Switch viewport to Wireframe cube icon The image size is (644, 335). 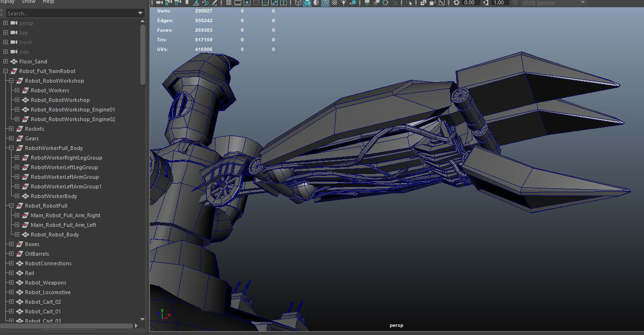[298, 2]
